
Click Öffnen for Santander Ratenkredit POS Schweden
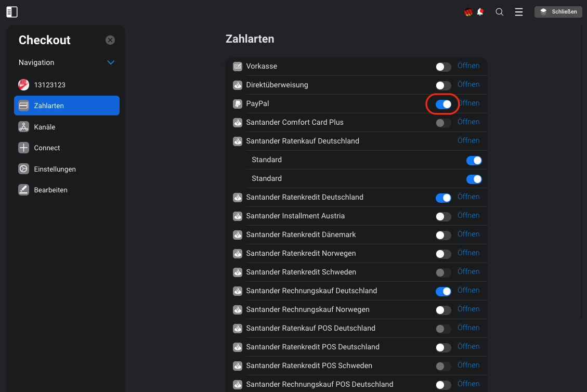pyautogui.click(x=468, y=365)
